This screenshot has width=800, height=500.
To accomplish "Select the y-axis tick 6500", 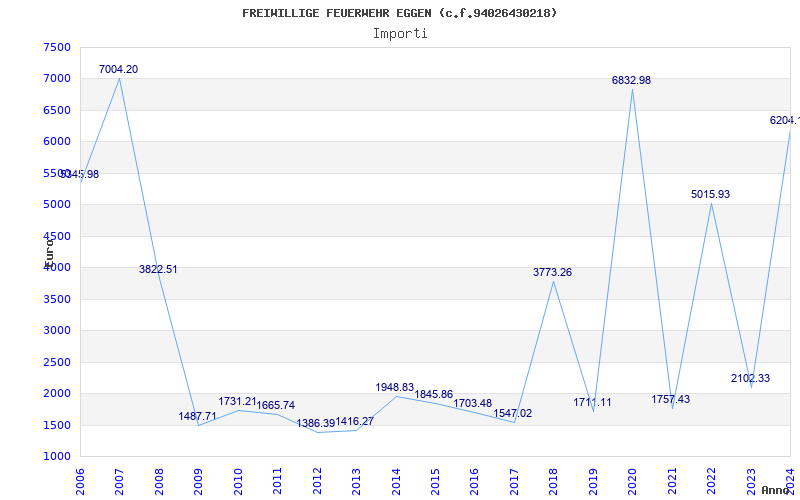I will [x=57, y=110].
